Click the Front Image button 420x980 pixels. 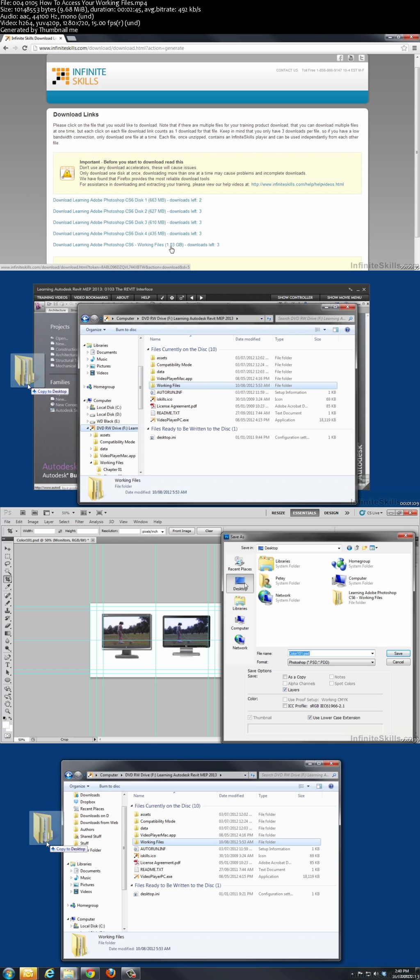coord(182,531)
